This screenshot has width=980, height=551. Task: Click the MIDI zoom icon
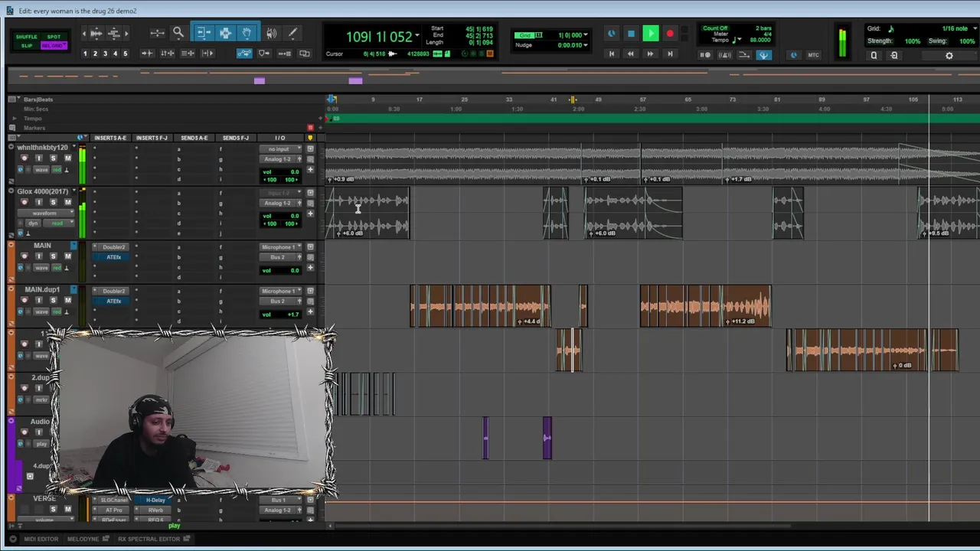tap(114, 33)
